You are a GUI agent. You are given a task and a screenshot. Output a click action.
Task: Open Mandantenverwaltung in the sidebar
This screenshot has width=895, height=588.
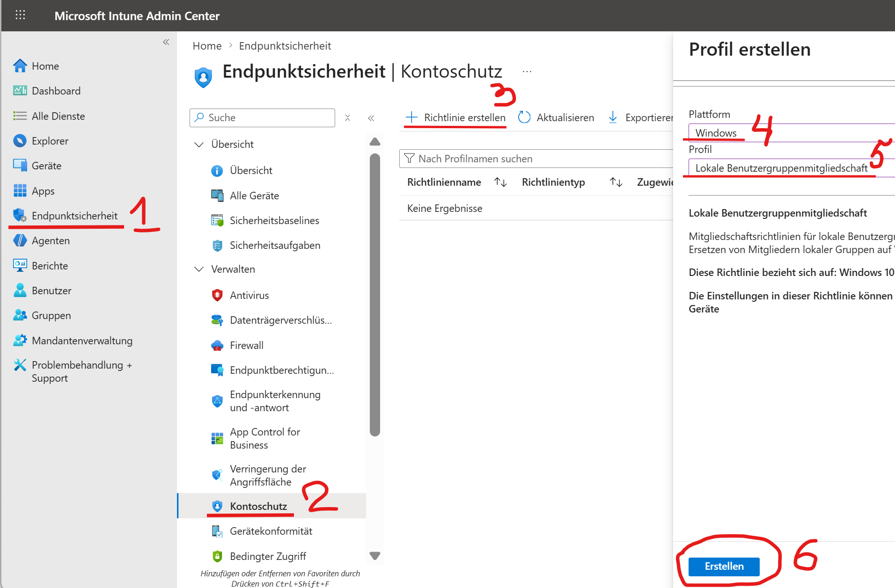point(82,341)
